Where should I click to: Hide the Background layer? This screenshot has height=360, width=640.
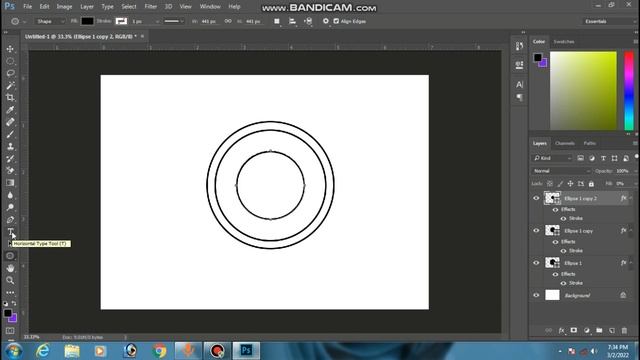[x=536, y=295]
